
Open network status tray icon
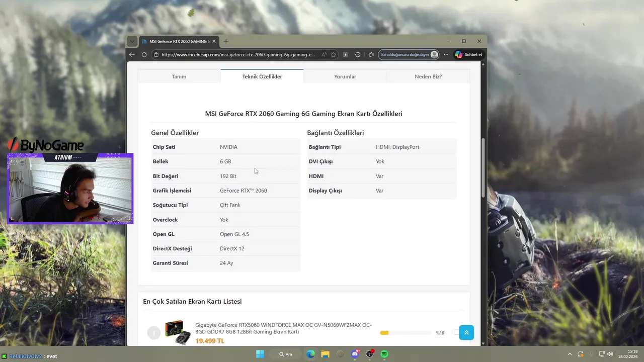[602, 354]
